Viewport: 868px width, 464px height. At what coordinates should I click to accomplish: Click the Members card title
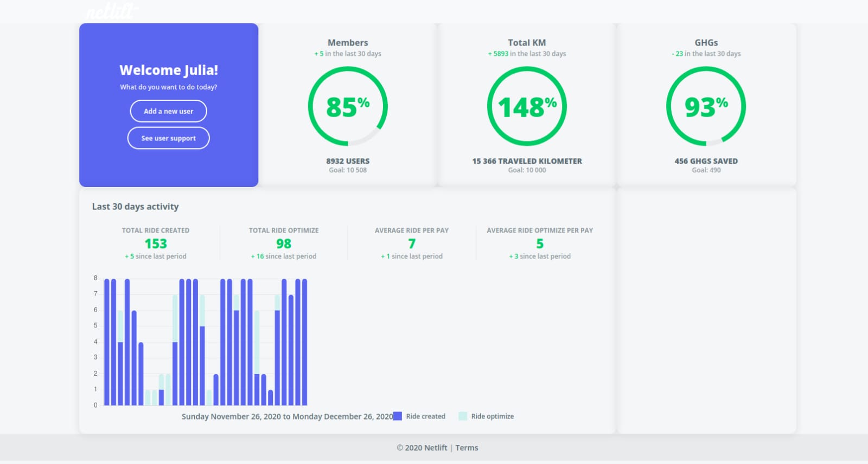point(348,42)
